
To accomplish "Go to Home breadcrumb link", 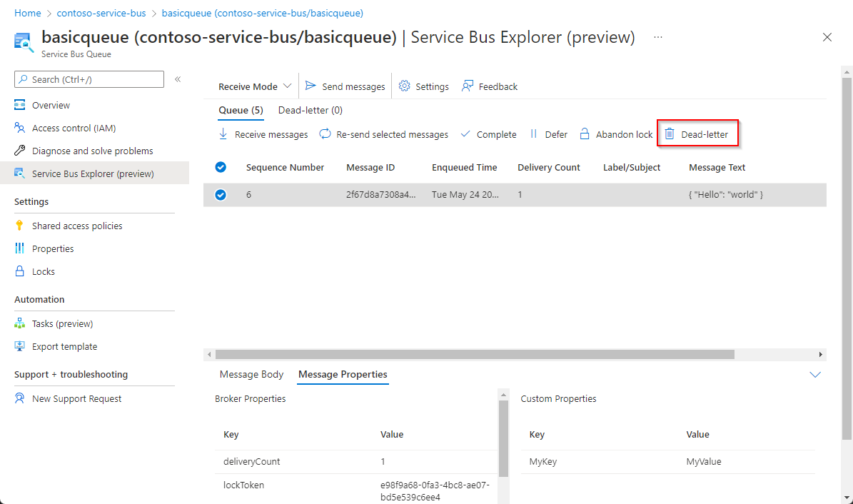I will tap(27, 13).
